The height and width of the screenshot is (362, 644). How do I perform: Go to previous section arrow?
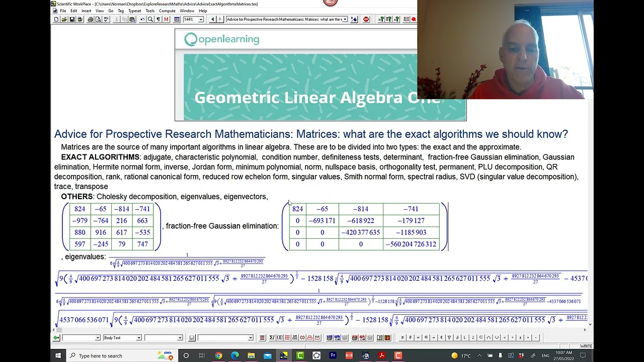coord(212,19)
